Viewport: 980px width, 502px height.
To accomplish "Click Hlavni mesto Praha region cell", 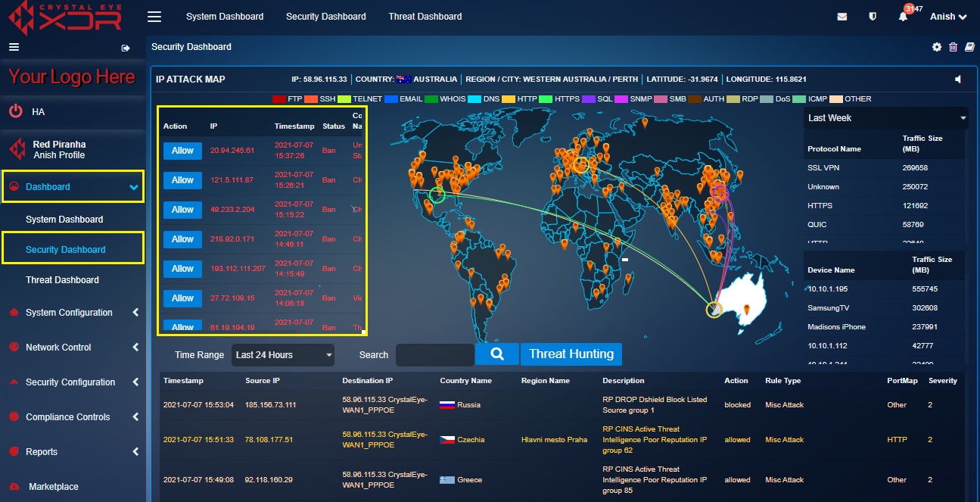I will (x=554, y=440).
